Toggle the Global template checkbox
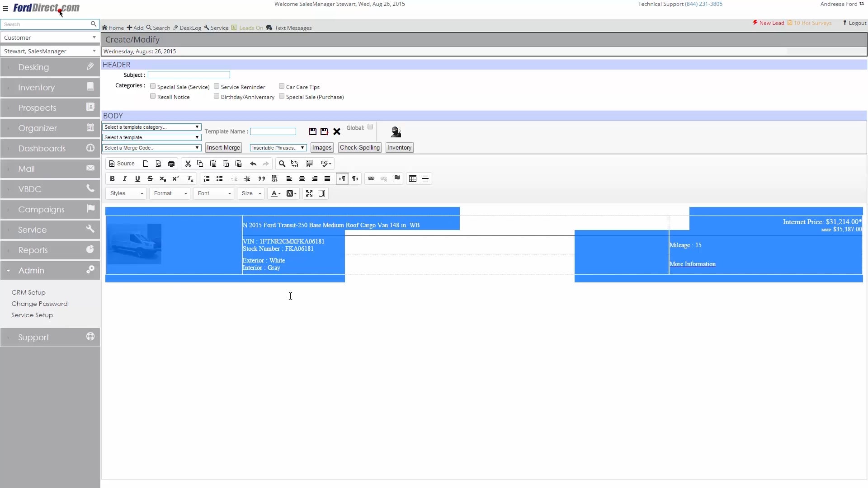The height and width of the screenshot is (488, 868). pos(370,127)
